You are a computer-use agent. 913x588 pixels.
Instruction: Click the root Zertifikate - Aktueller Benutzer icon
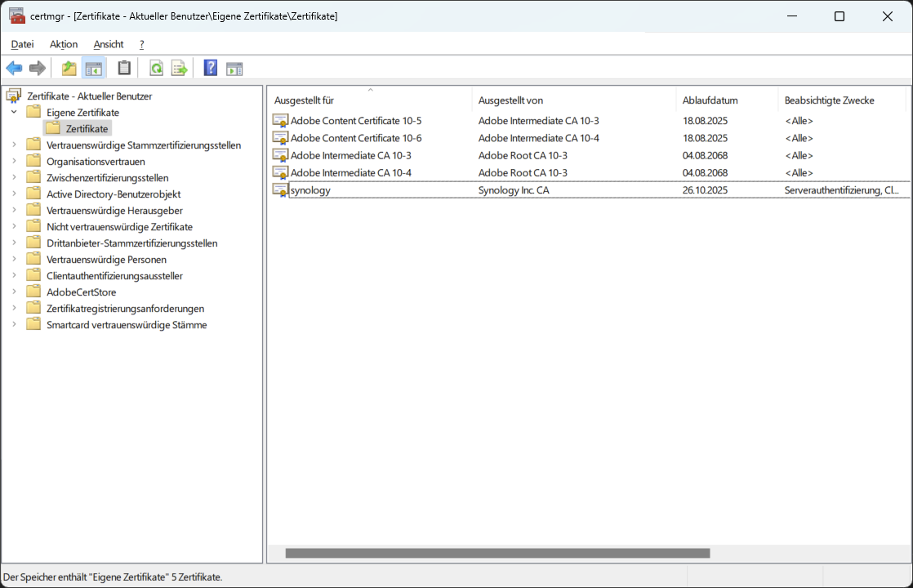coord(14,96)
